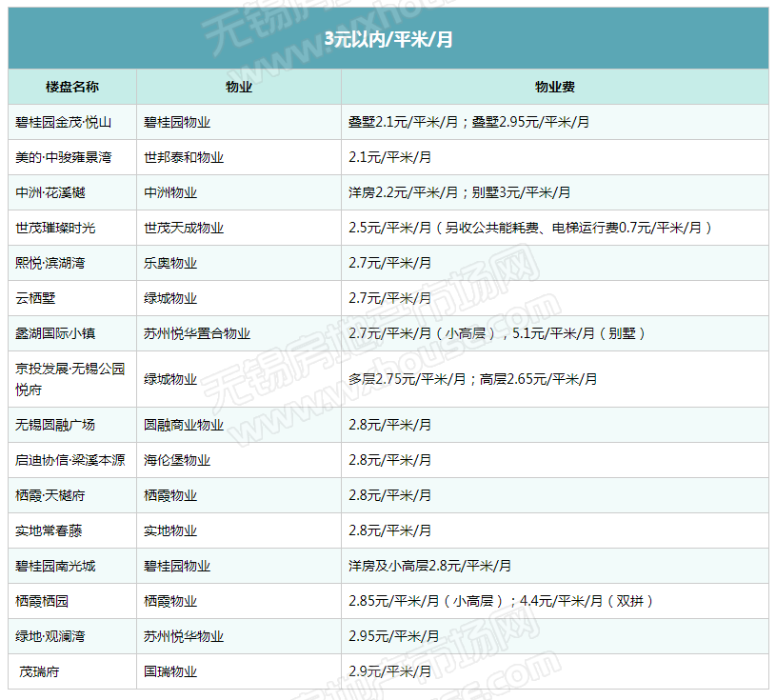Select the '启迪协信·梁溪本源' cell
The image size is (776, 700).
pyautogui.click(x=72, y=460)
